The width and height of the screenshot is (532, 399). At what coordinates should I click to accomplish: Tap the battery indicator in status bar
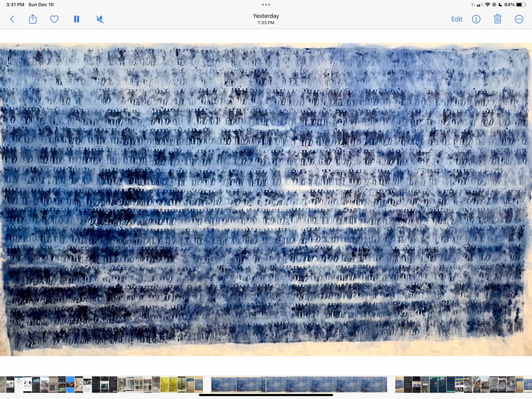(521, 4)
